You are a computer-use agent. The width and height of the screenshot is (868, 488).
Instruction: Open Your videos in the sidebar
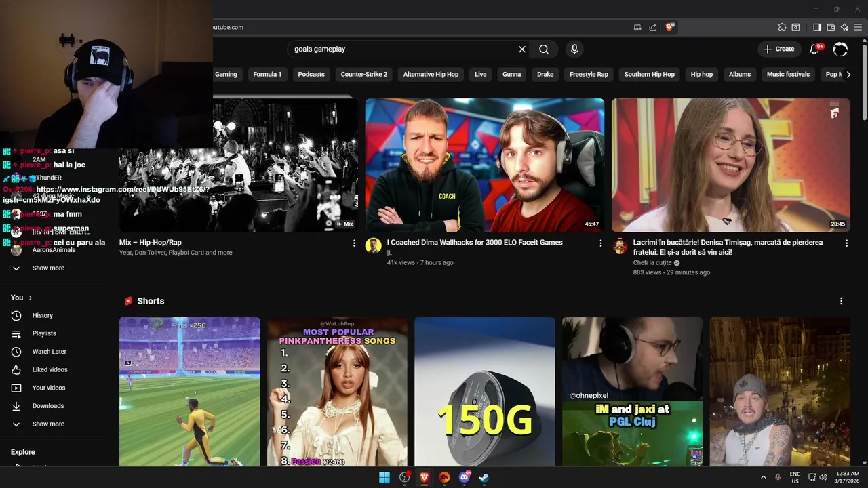coord(49,388)
